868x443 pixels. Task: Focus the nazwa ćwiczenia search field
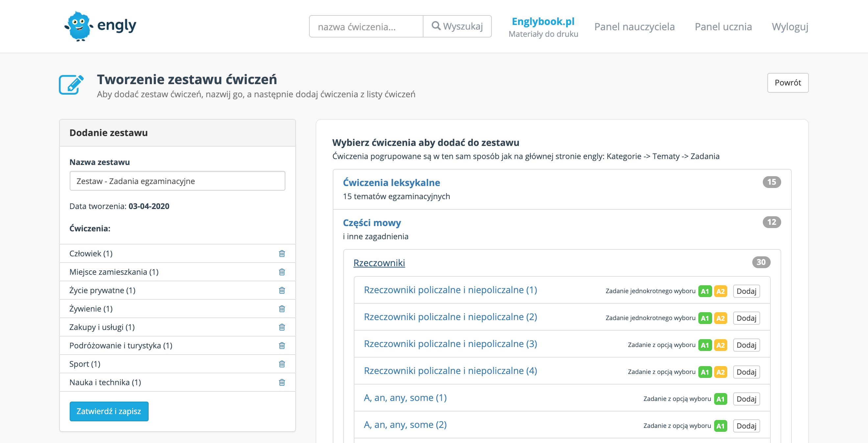pyautogui.click(x=366, y=26)
